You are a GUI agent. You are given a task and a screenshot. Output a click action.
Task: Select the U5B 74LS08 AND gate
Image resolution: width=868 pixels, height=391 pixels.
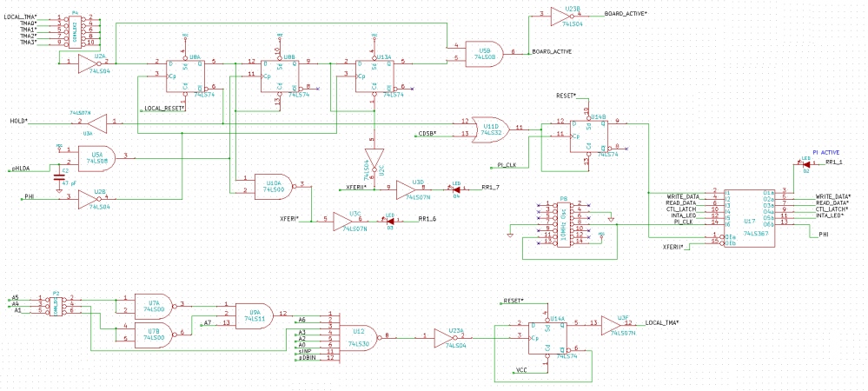point(483,54)
